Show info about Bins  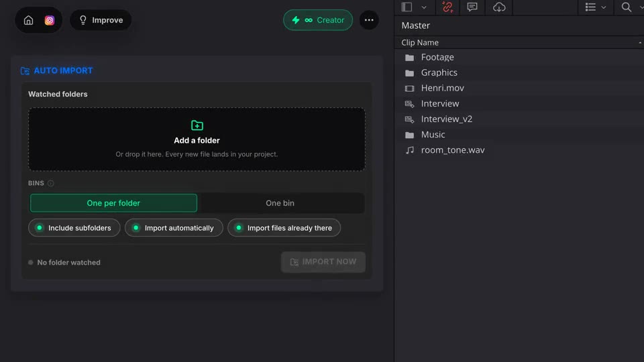tap(50, 183)
